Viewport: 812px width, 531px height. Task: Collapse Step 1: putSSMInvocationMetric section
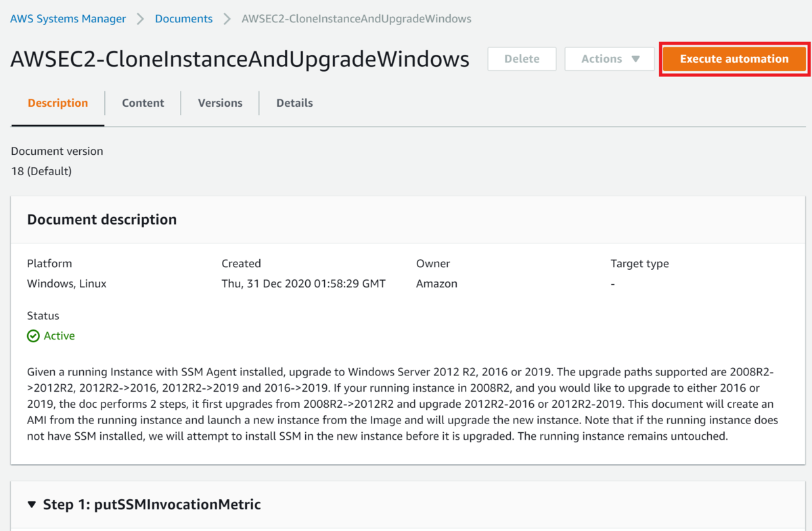[x=32, y=505]
